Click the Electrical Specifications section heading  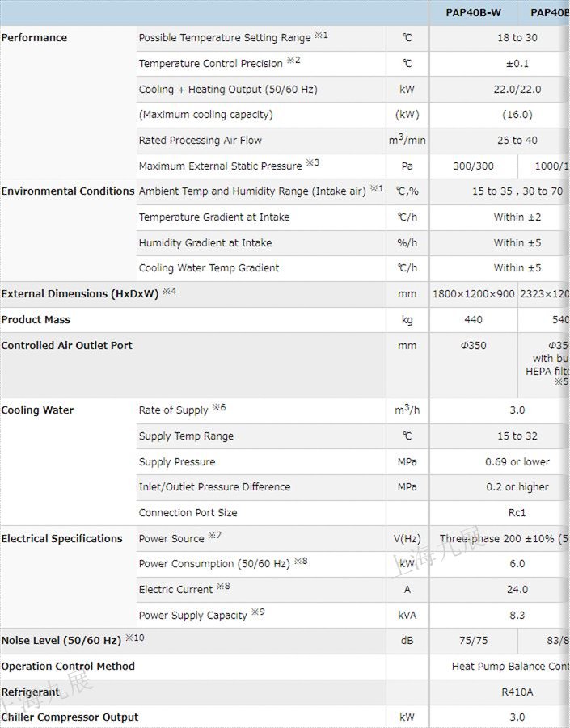pyautogui.click(x=61, y=539)
